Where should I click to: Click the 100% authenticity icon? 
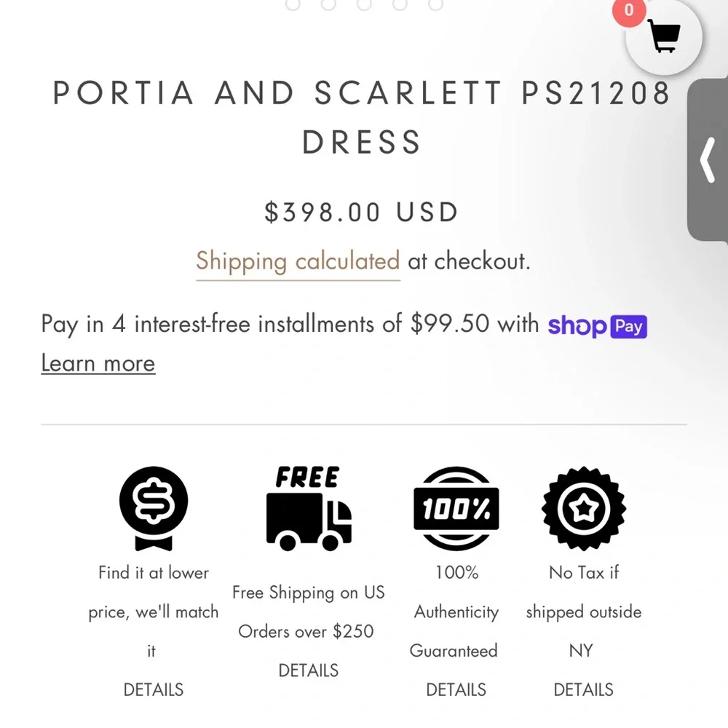(x=456, y=508)
